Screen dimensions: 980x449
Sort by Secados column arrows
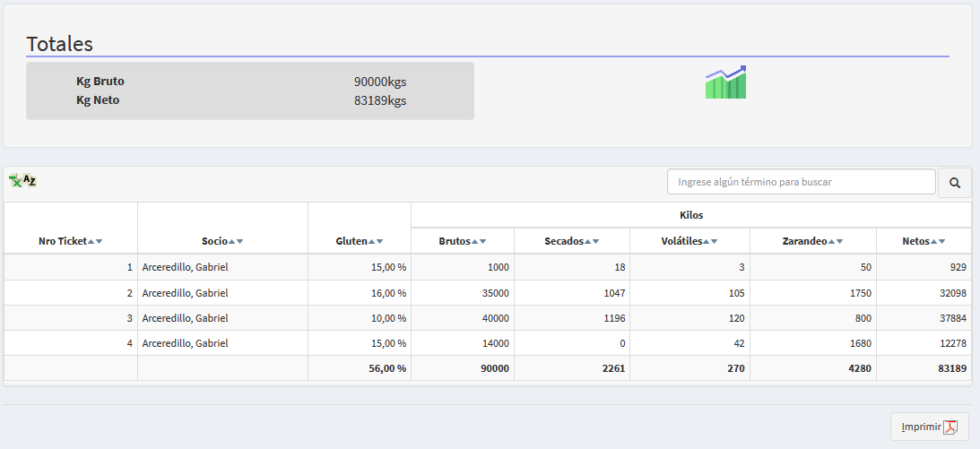tap(592, 241)
